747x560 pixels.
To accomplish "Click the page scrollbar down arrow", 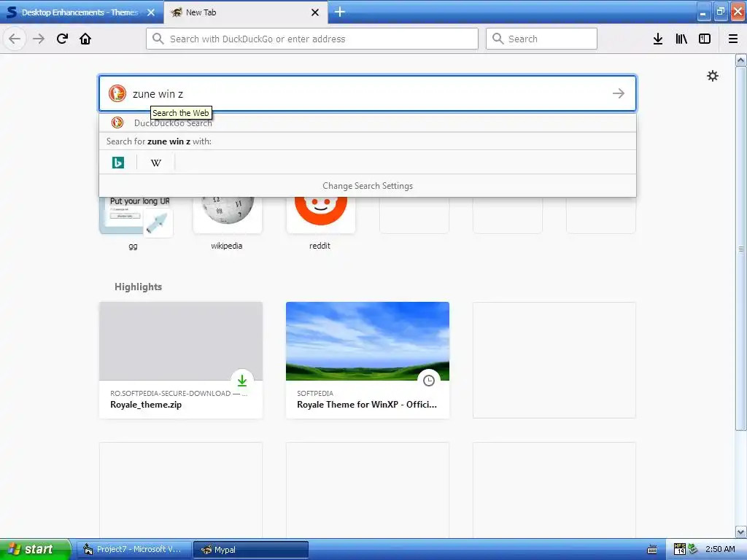I will click(x=741, y=532).
